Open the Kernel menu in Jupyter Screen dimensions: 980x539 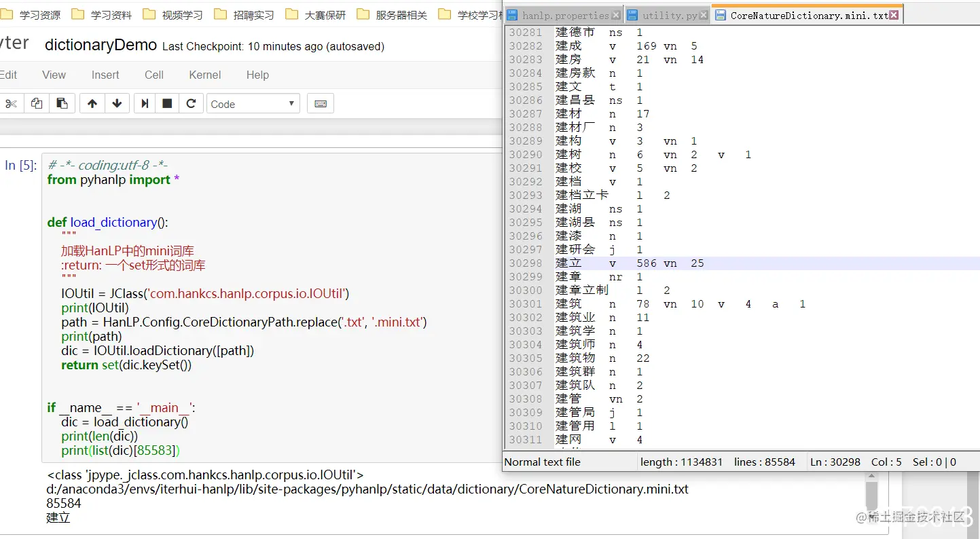pos(205,75)
